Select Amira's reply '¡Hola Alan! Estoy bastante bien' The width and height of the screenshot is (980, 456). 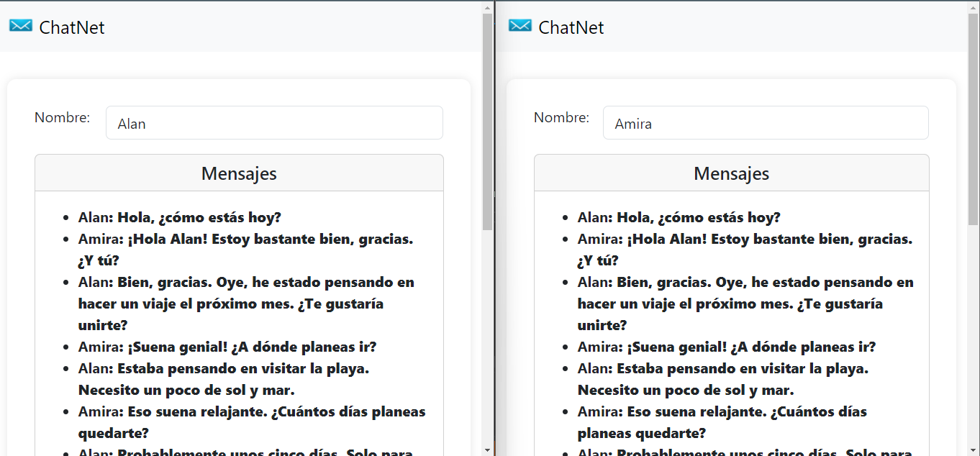(x=245, y=239)
